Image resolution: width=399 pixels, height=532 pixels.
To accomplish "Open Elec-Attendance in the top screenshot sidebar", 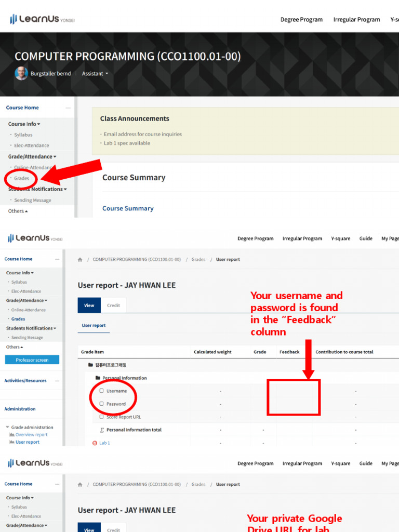I will point(32,145).
